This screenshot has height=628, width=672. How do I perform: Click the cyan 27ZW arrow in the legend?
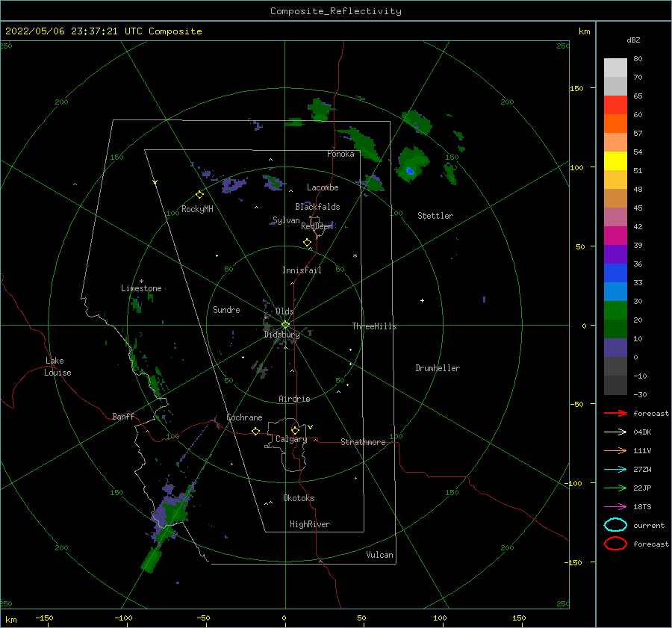pyautogui.click(x=615, y=470)
